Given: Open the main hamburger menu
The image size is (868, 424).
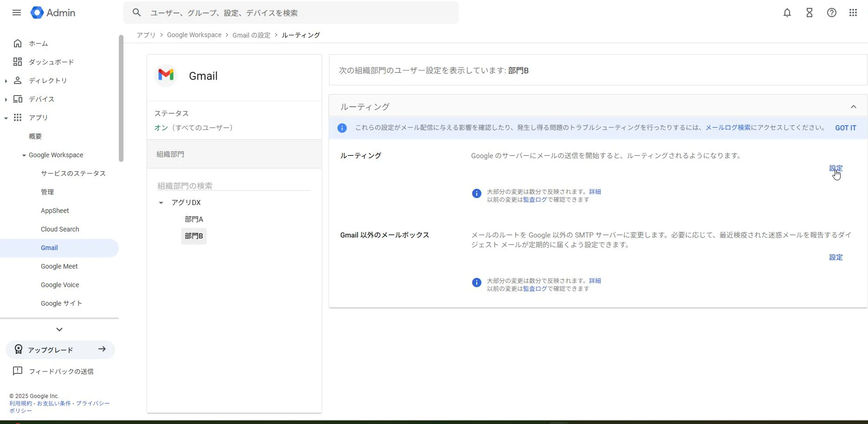Looking at the screenshot, I should [x=17, y=13].
